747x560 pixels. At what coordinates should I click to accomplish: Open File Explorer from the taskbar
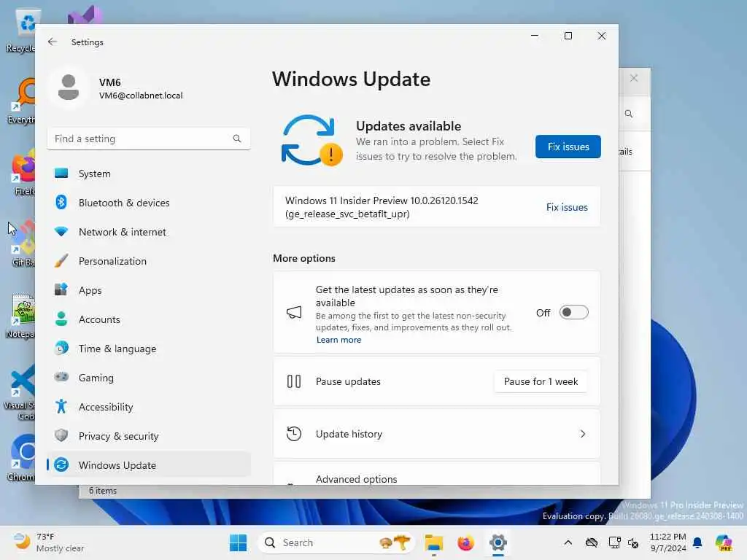click(433, 542)
